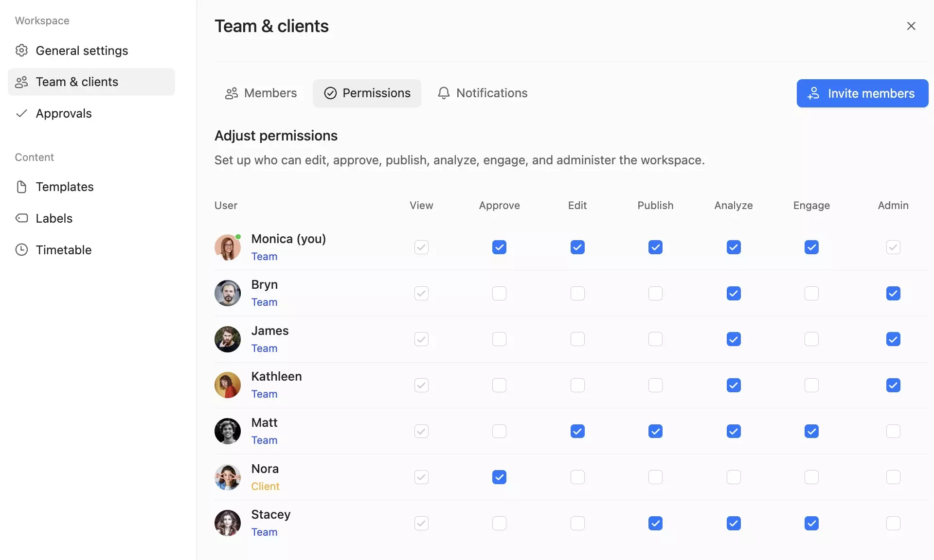
Task: Click the add-user icon in Invite members
Action: pos(813,93)
